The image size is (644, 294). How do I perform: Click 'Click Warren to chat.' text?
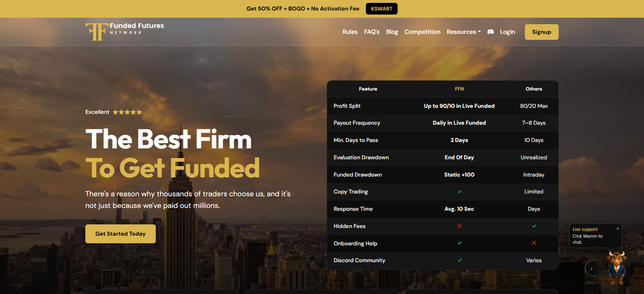click(588, 239)
